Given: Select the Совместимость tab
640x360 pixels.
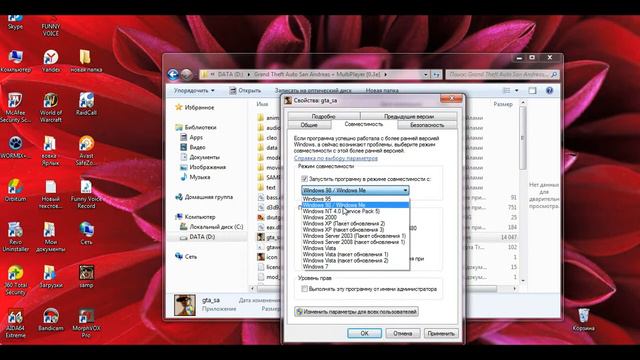Looking at the screenshot, I should coord(364,124).
